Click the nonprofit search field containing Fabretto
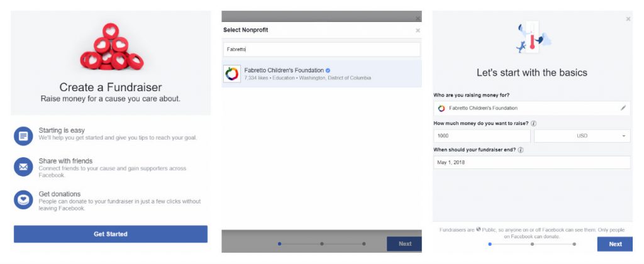 (x=321, y=49)
